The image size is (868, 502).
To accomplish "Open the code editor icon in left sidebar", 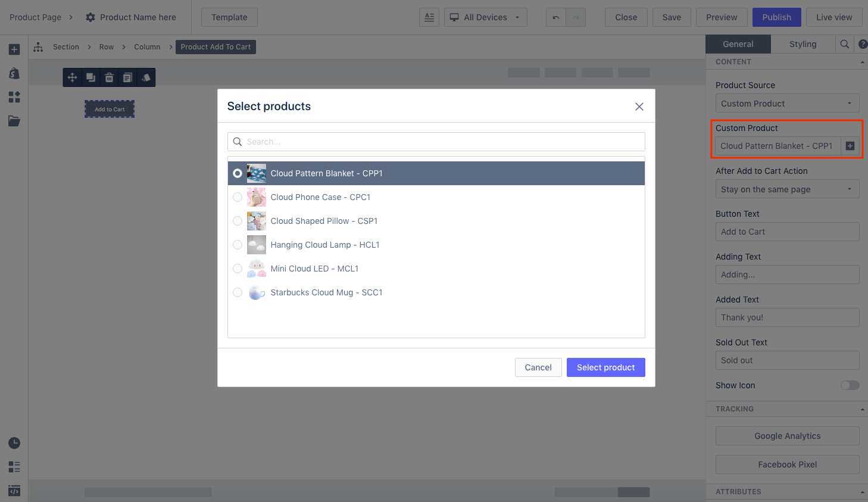I will point(14,491).
